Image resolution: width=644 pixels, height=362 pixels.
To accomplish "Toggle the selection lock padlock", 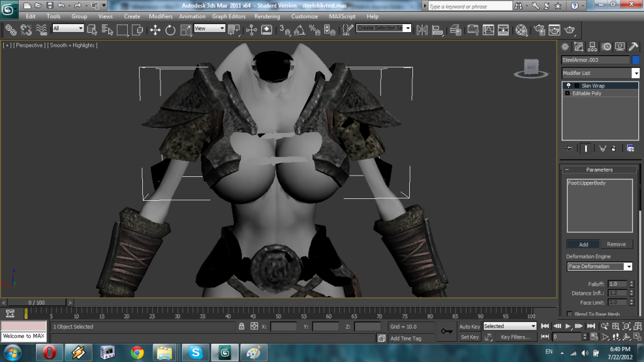I will tap(242, 326).
